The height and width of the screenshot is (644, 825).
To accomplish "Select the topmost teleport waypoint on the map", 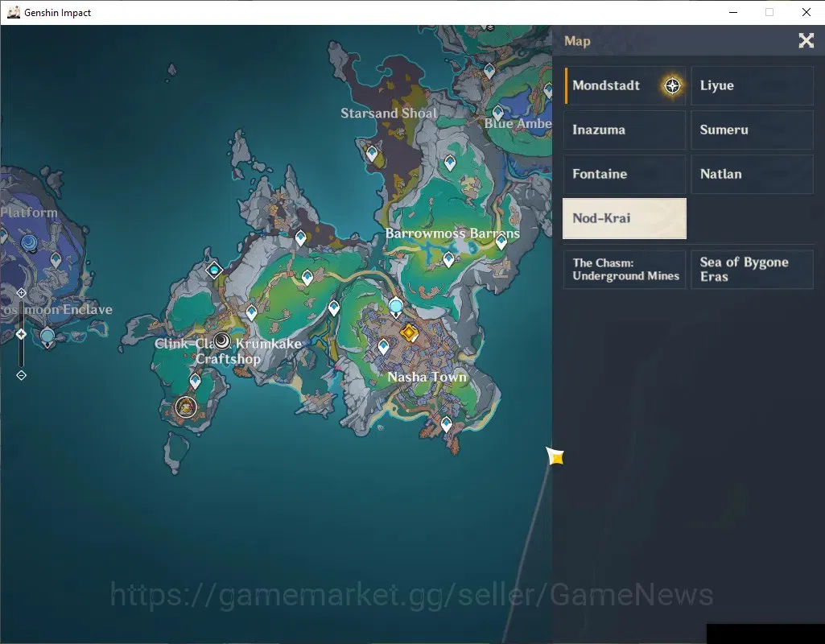I will [x=489, y=70].
